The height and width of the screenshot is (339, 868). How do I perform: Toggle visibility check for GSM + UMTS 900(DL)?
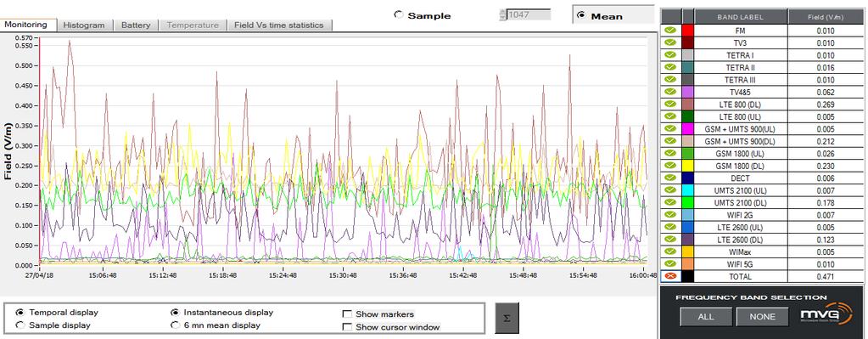pyautogui.click(x=670, y=141)
